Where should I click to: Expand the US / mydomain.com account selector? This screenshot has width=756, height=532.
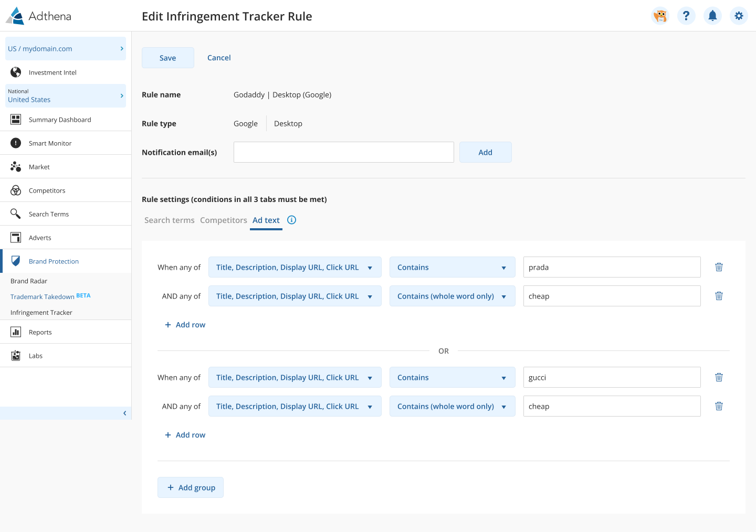(x=66, y=49)
